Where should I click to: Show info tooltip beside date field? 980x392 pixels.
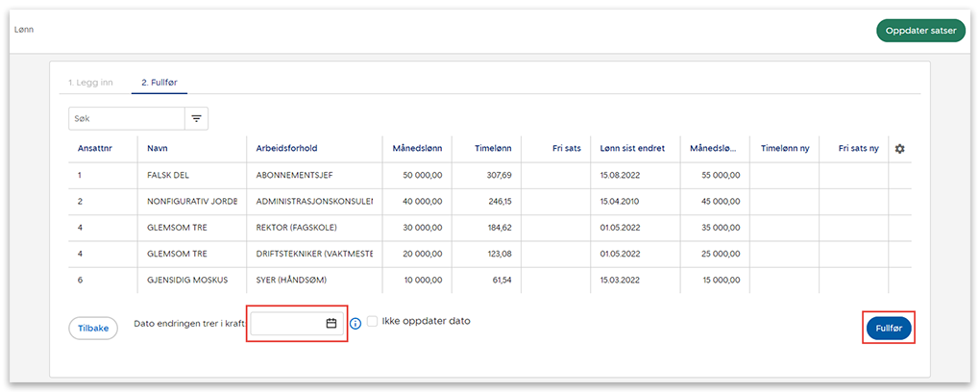pos(355,324)
